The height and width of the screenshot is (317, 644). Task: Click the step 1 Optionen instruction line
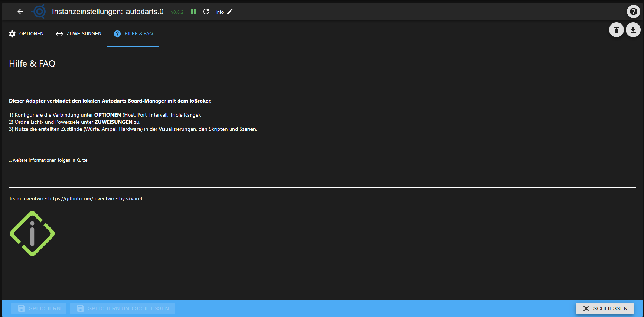[x=105, y=115]
